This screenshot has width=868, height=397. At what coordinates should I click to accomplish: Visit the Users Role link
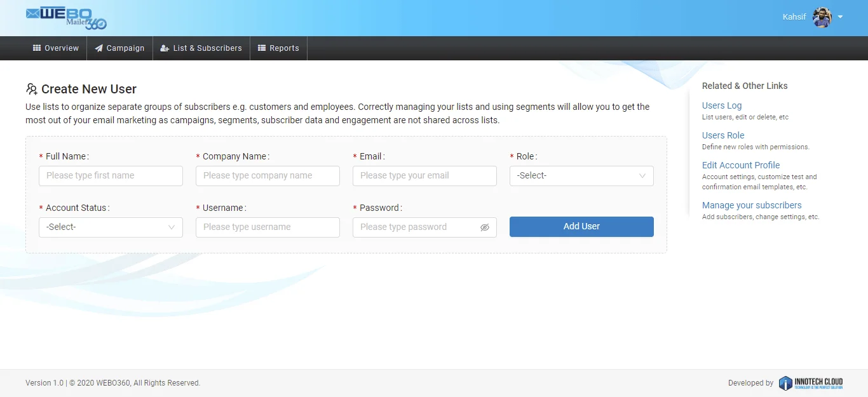click(723, 135)
